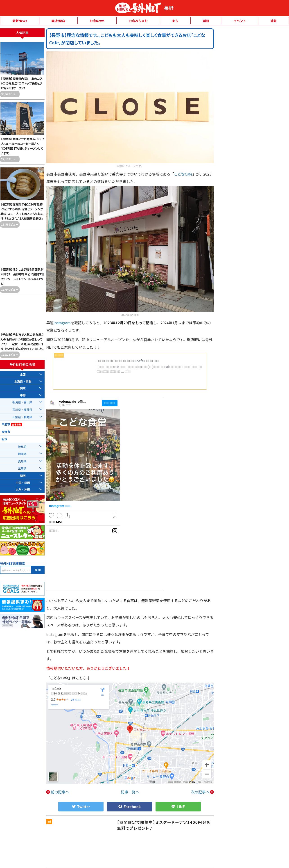The image size is (289, 868).
Task: Click the Instagram share arrow icon
Action: pos(67,515)
